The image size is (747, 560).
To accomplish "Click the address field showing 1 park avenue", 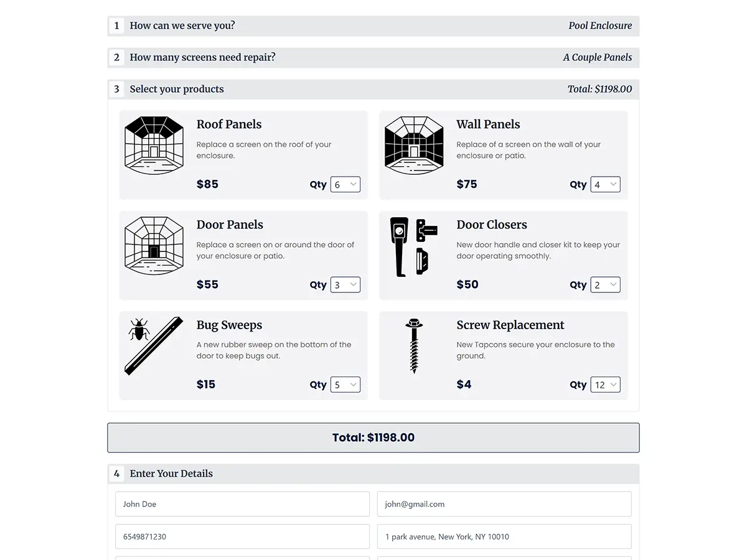I will [x=504, y=537].
